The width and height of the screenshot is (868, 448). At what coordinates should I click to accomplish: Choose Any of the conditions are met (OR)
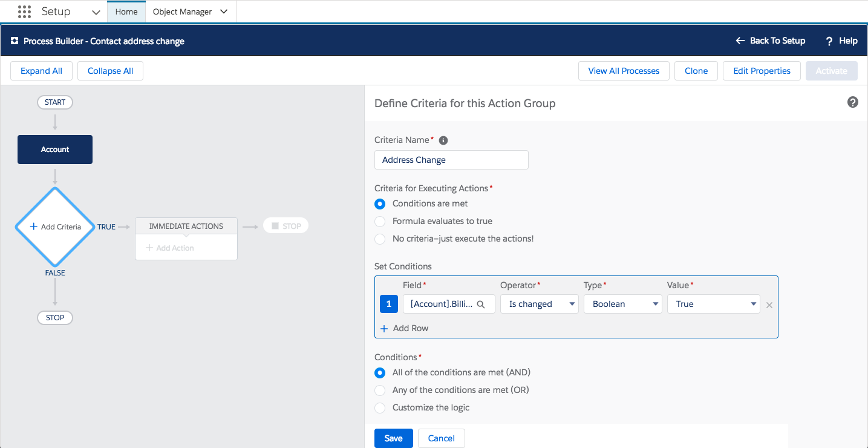380,390
